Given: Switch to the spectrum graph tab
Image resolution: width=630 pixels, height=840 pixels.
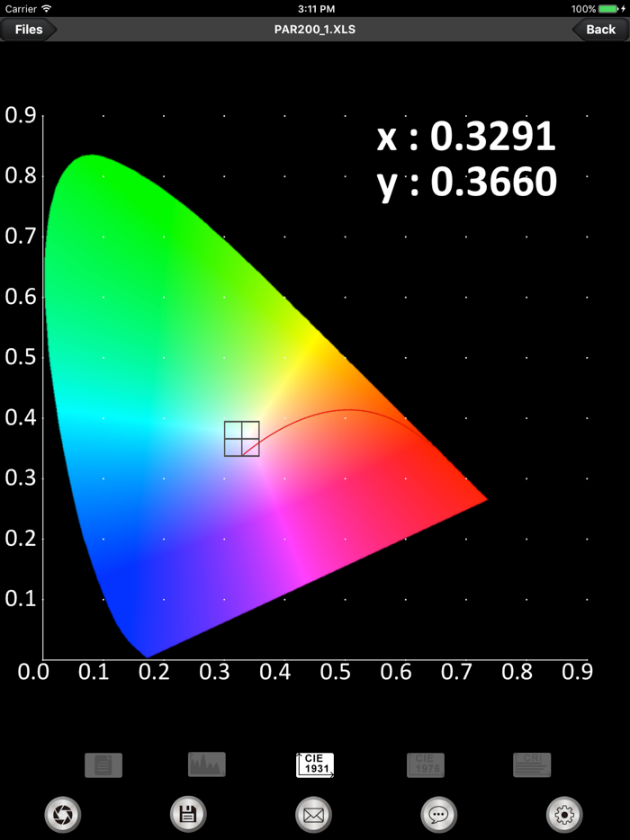Looking at the screenshot, I should [207, 764].
